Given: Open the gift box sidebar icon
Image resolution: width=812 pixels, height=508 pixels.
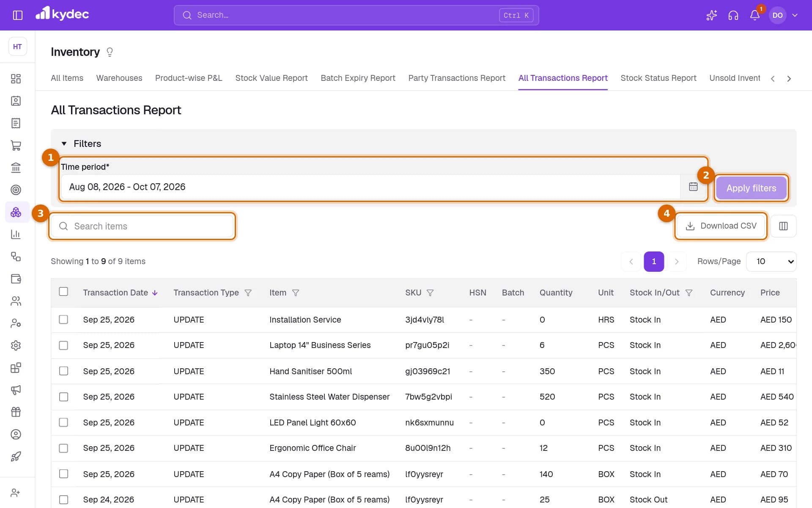Looking at the screenshot, I should 16,412.
